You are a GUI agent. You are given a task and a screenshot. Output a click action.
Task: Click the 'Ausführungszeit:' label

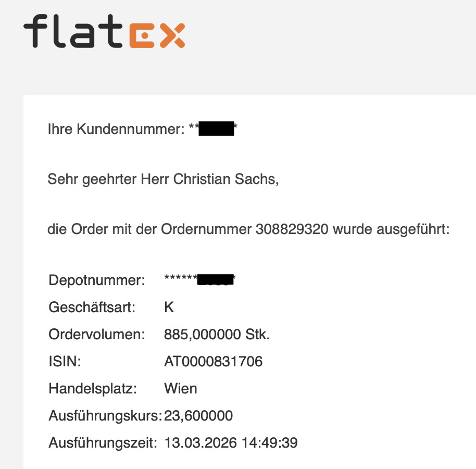(x=103, y=443)
